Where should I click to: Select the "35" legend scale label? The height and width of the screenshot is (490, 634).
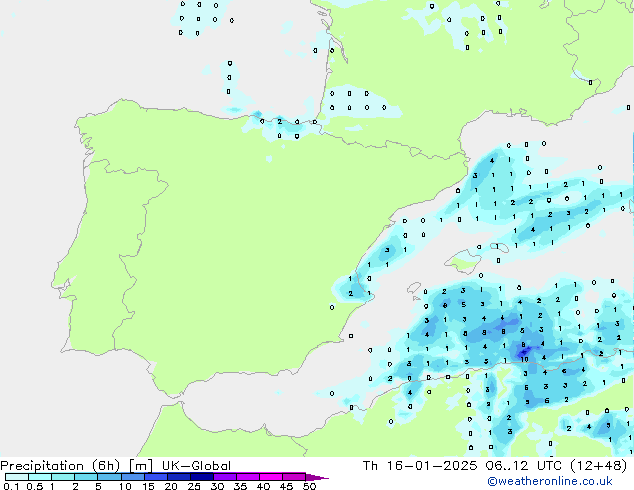240,486
